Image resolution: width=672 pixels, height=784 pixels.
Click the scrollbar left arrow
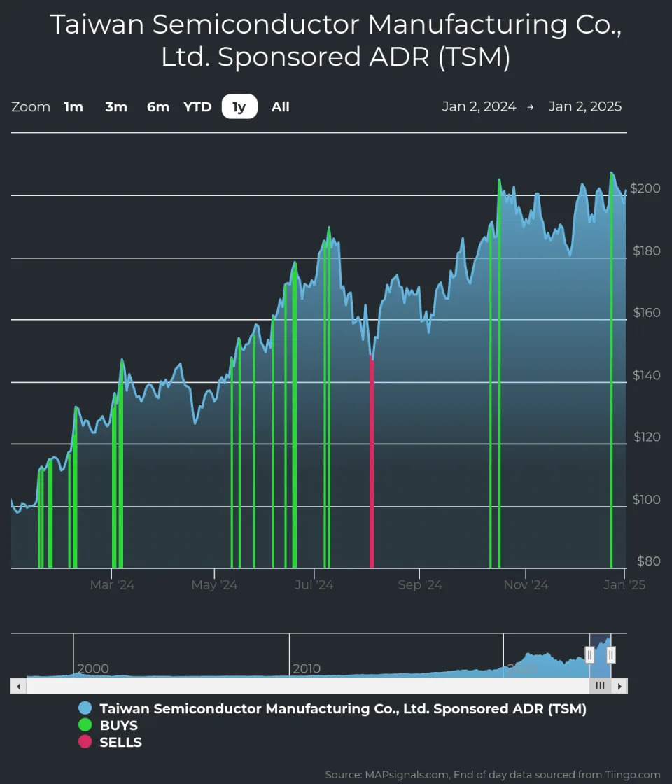(x=18, y=686)
